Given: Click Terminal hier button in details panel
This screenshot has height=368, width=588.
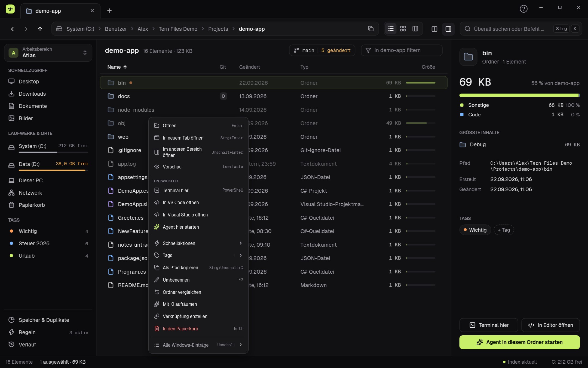Looking at the screenshot, I should pyautogui.click(x=489, y=325).
